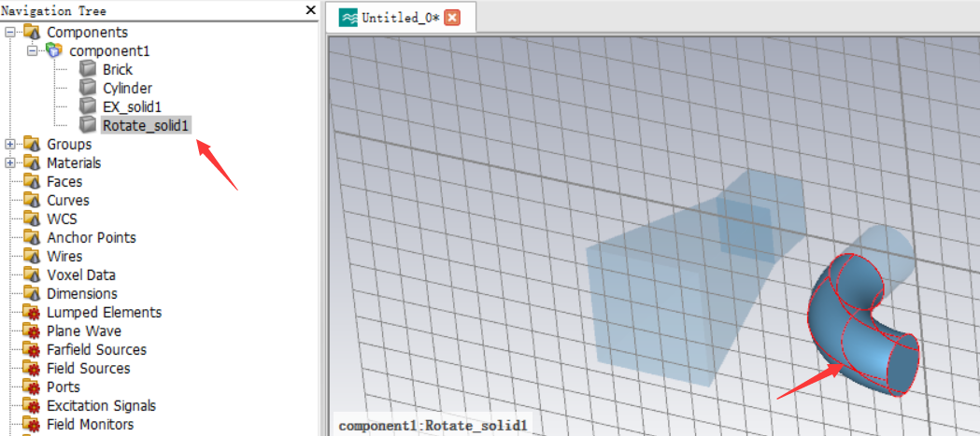Viewport: 980px width, 436px height.
Task: Click the Wires folder icon
Action: [32, 256]
